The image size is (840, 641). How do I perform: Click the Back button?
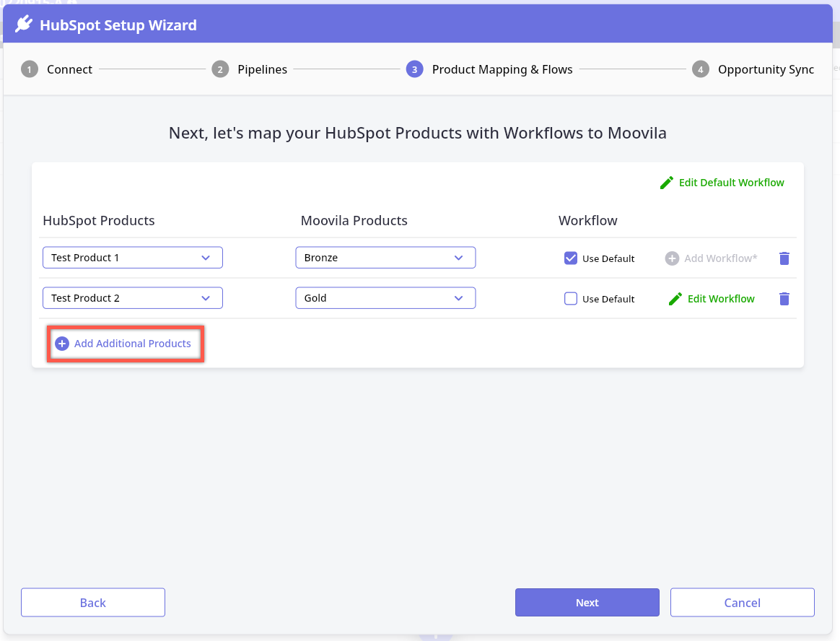click(93, 603)
